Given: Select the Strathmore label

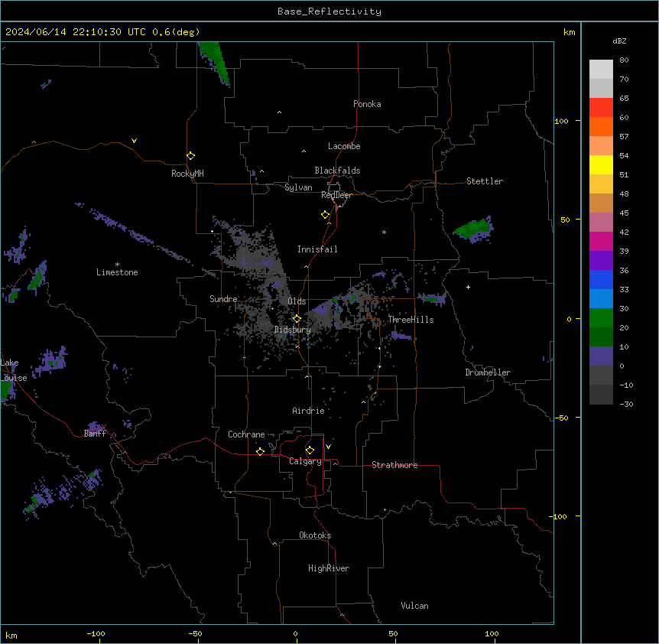Looking at the screenshot, I should (x=394, y=465).
